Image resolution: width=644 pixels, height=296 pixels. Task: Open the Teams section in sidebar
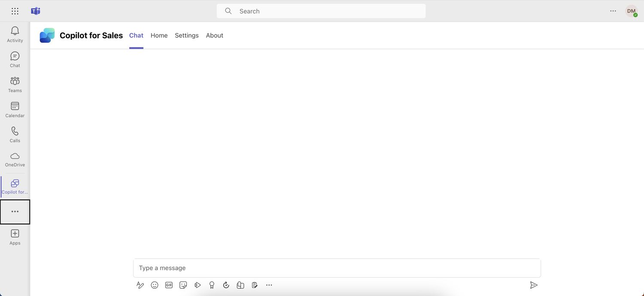[x=15, y=84]
